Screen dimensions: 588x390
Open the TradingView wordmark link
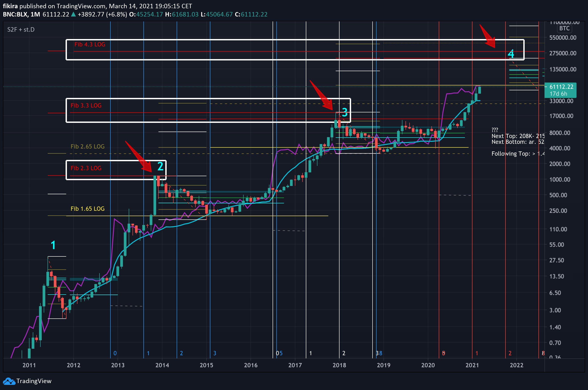[x=34, y=381]
